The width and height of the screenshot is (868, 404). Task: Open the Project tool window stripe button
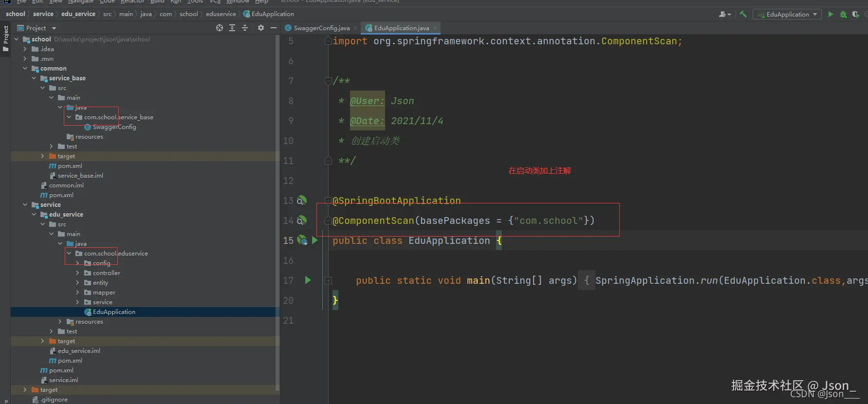pos(5,38)
